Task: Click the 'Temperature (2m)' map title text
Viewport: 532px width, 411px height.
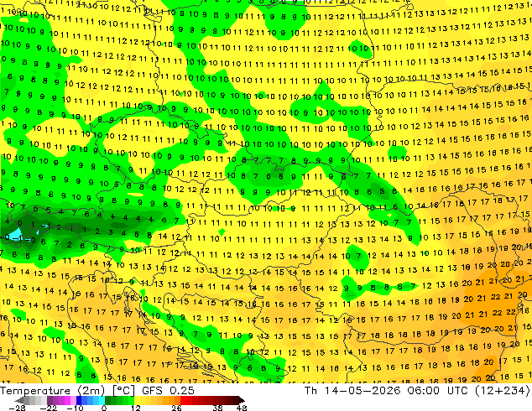Action: coord(53,391)
